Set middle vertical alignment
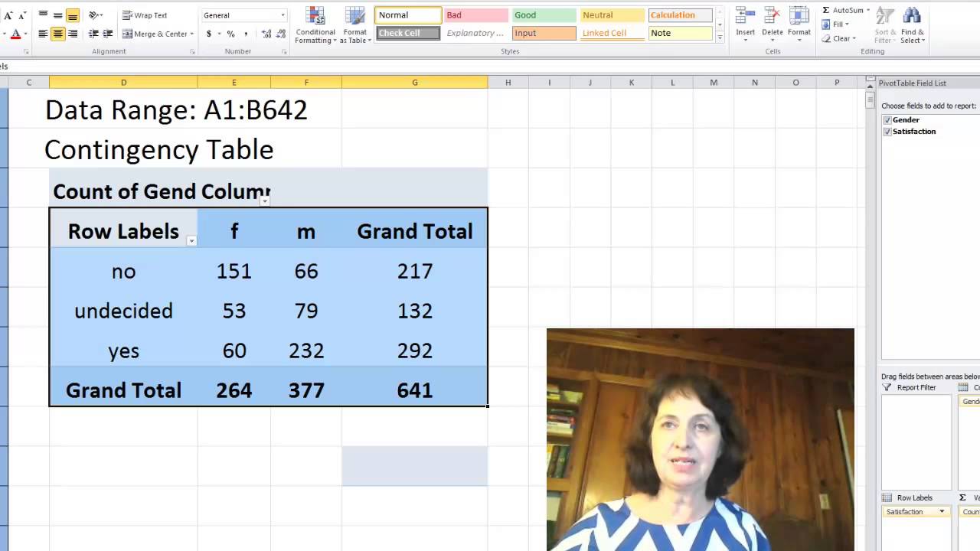 [57, 15]
